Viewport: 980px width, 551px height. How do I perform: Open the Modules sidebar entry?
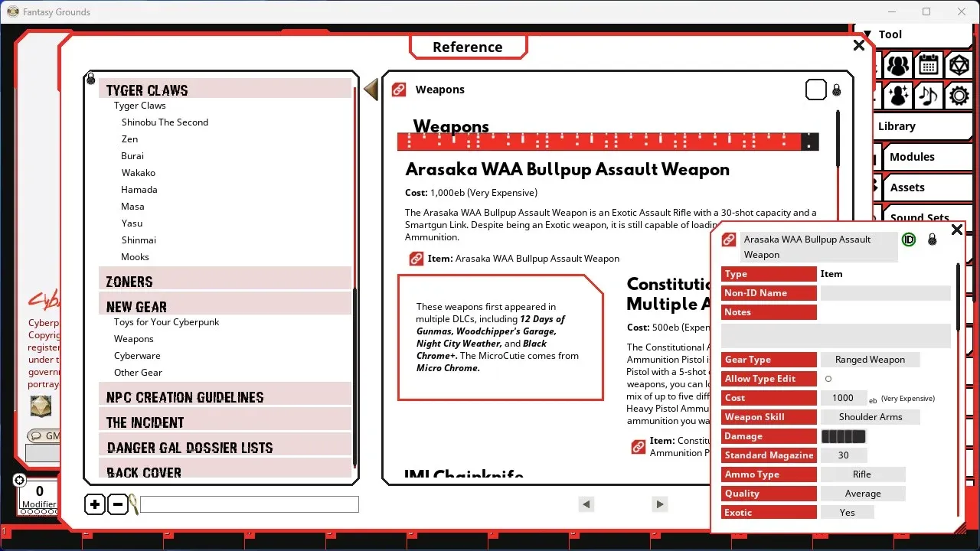[927, 157]
